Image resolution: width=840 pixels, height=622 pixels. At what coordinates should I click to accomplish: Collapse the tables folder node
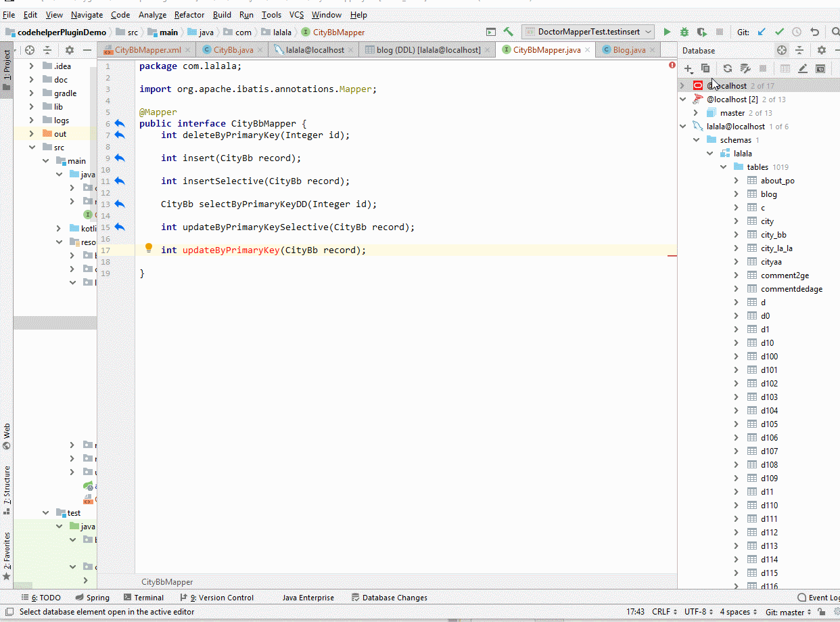[723, 167]
